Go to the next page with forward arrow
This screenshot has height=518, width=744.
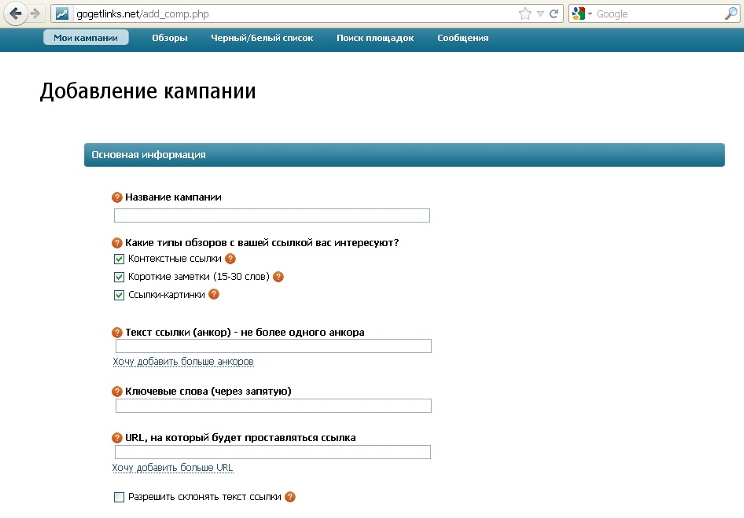(x=36, y=13)
